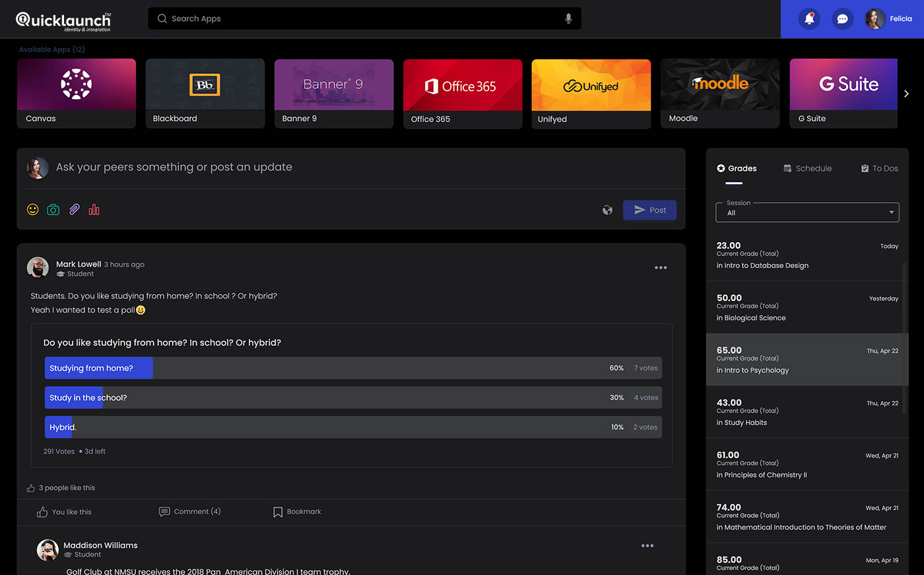The width and height of the screenshot is (924, 575).
Task: Open Felicia's profile avatar
Action: tap(875, 19)
